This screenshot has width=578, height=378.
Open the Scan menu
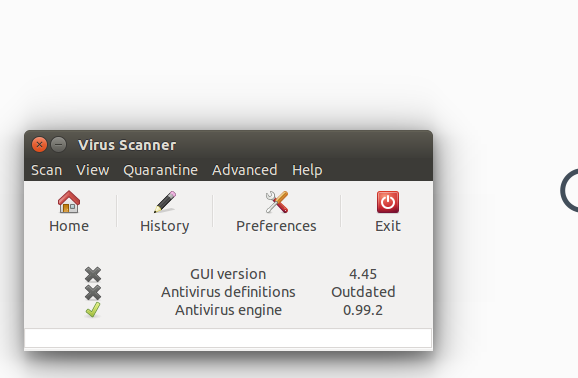[46, 170]
